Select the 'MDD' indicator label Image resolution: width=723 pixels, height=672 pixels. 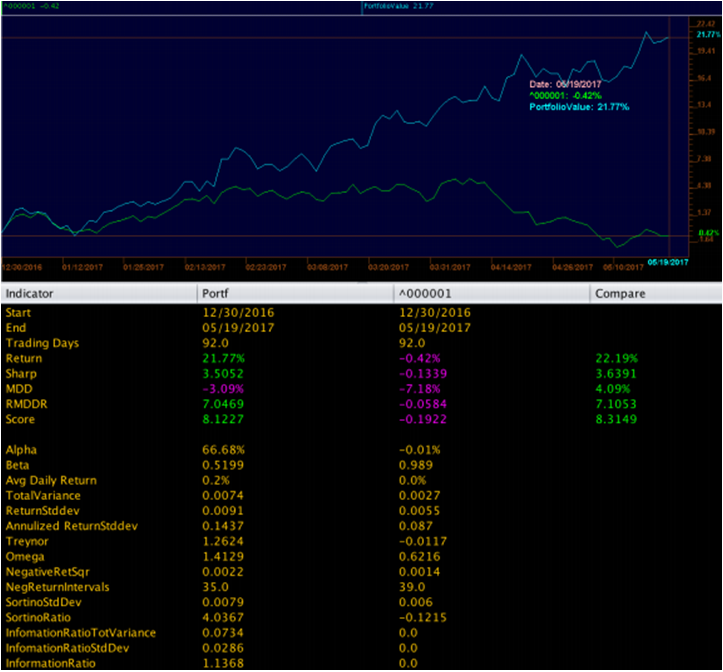click(19, 389)
